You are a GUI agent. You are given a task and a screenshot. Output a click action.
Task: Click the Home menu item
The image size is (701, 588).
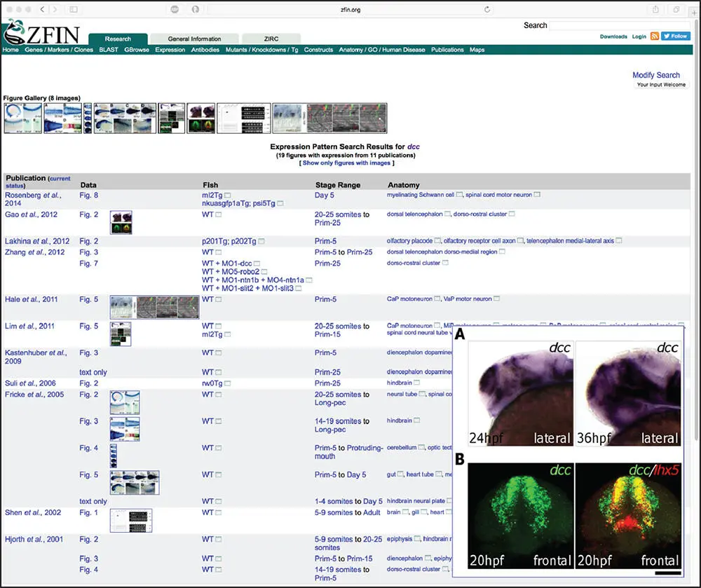[x=11, y=50]
